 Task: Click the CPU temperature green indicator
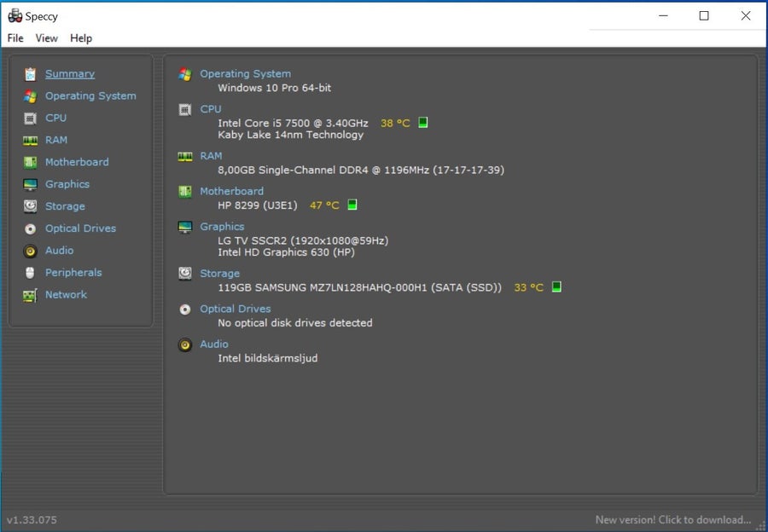(x=423, y=123)
